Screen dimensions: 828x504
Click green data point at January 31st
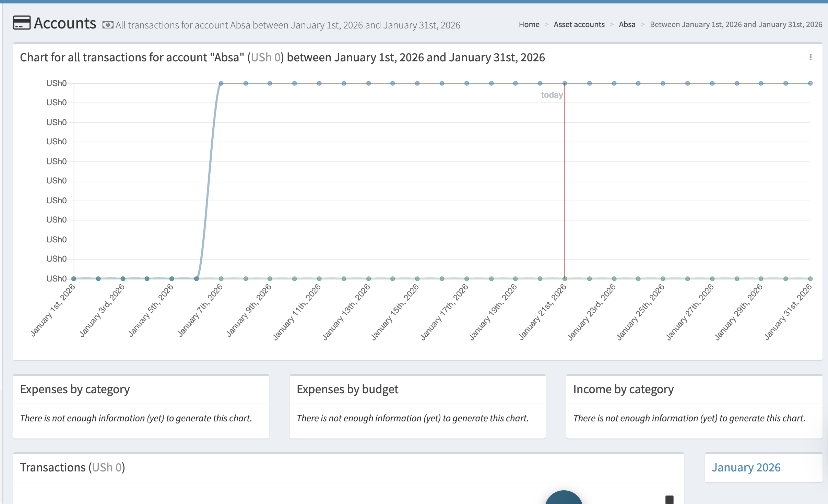[810, 278]
